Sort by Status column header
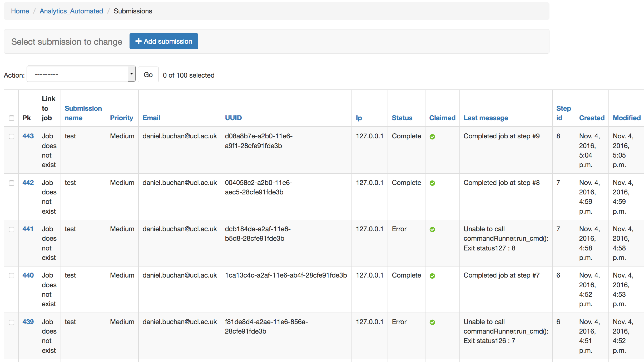The image size is (644, 362). (x=402, y=118)
